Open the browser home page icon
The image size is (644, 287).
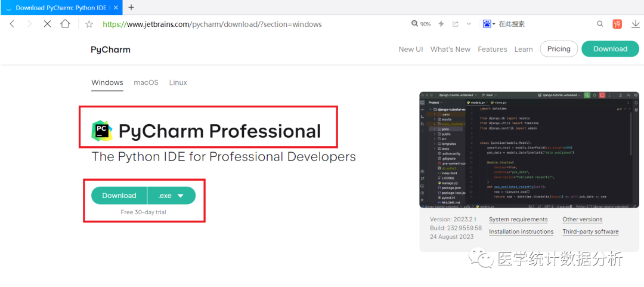click(66, 24)
